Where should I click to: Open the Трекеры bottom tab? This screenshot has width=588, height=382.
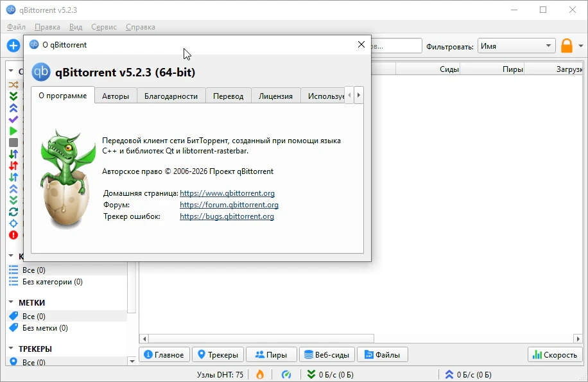pos(218,354)
